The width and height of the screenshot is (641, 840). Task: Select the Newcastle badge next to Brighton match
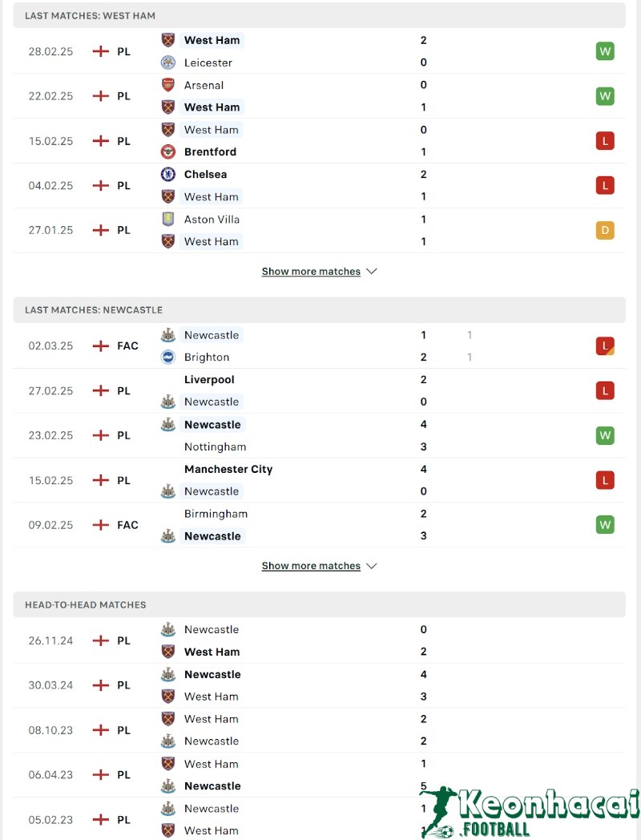[x=167, y=335]
